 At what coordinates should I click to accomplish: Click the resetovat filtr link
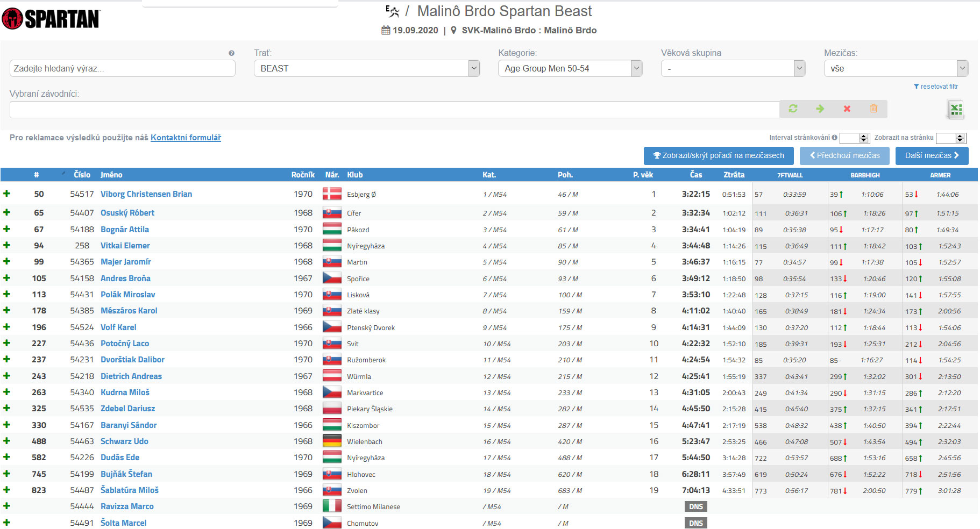[936, 87]
